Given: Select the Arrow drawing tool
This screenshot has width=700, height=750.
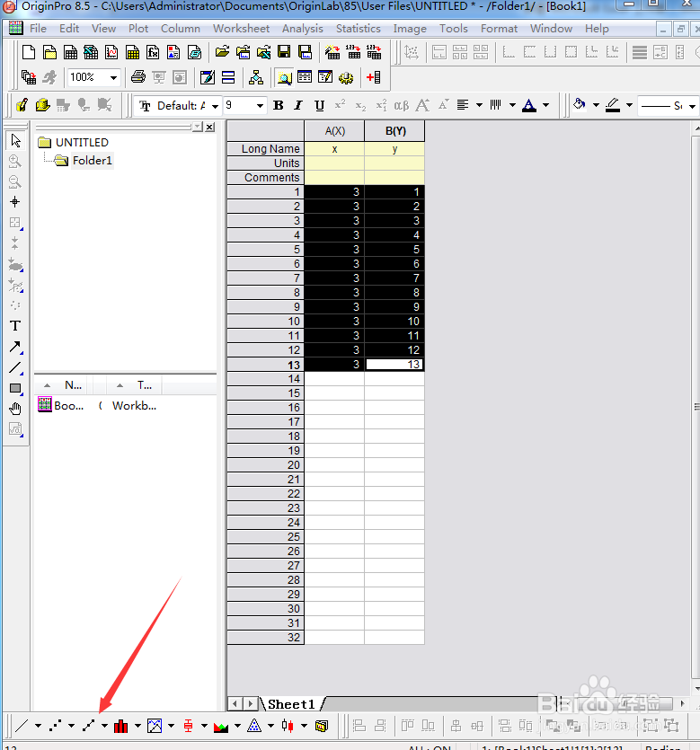Looking at the screenshot, I should tap(15, 347).
